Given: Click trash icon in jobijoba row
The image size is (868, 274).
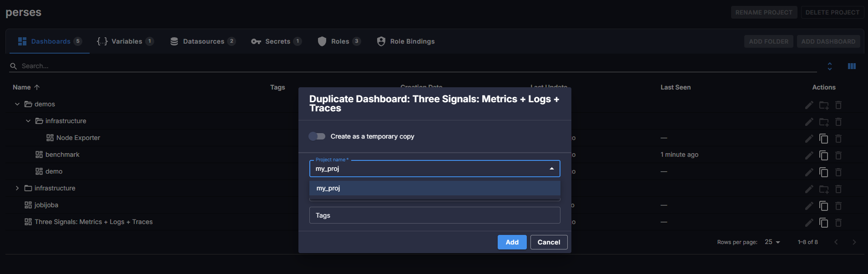Looking at the screenshot, I should pyautogui.click(x=838, y=206).
